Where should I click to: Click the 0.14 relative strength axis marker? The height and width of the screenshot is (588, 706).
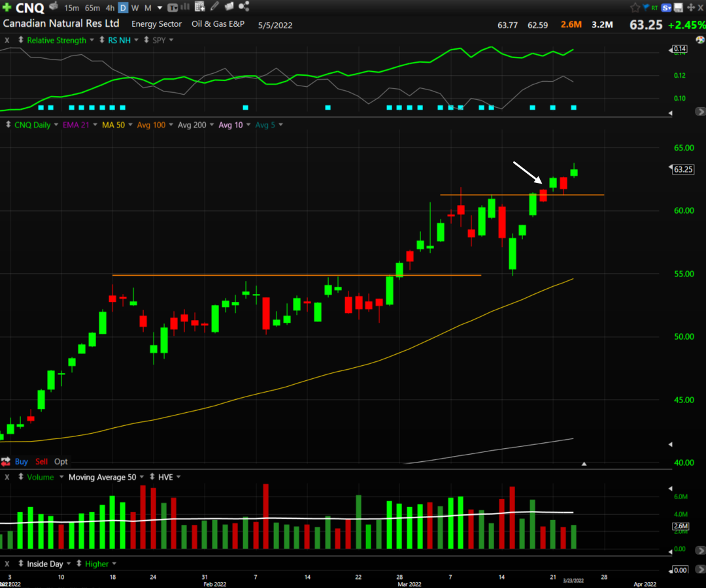coord(679,48)
